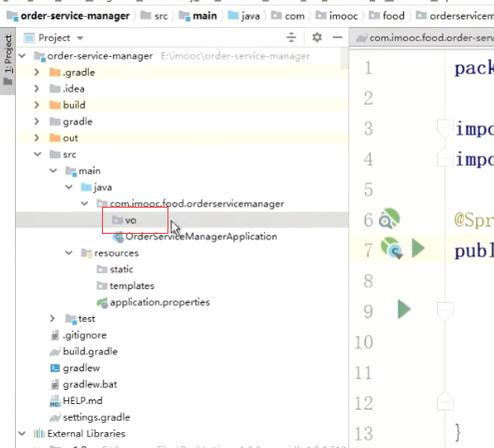Collapse the main folder
This screenshot has width=494, height=448.
tap(53, 171)
